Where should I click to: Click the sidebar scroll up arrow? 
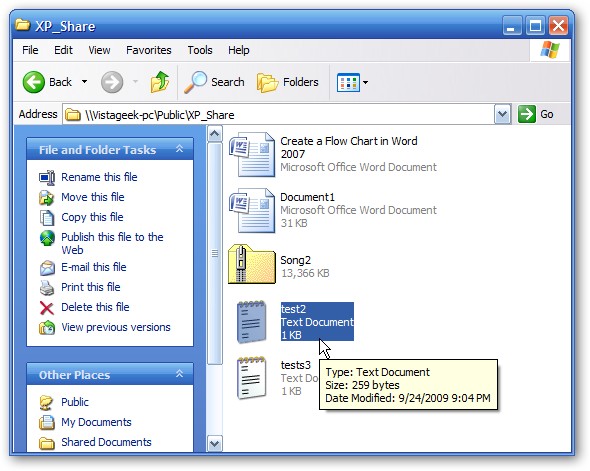214,134
